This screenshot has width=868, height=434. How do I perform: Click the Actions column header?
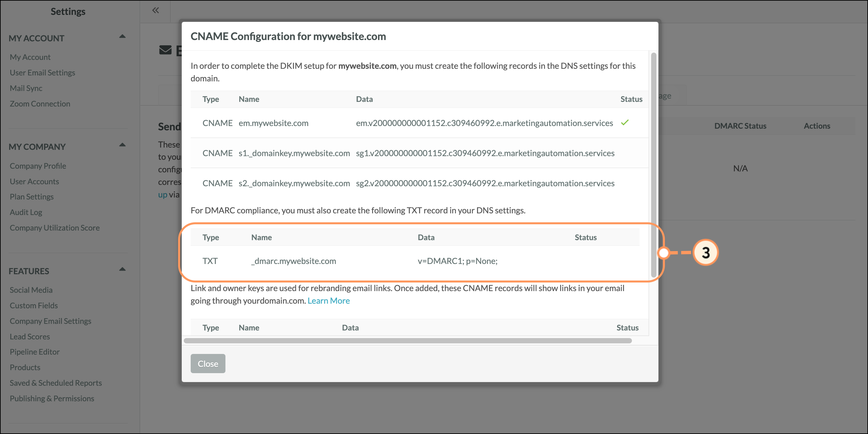click(x=817, y=126)
